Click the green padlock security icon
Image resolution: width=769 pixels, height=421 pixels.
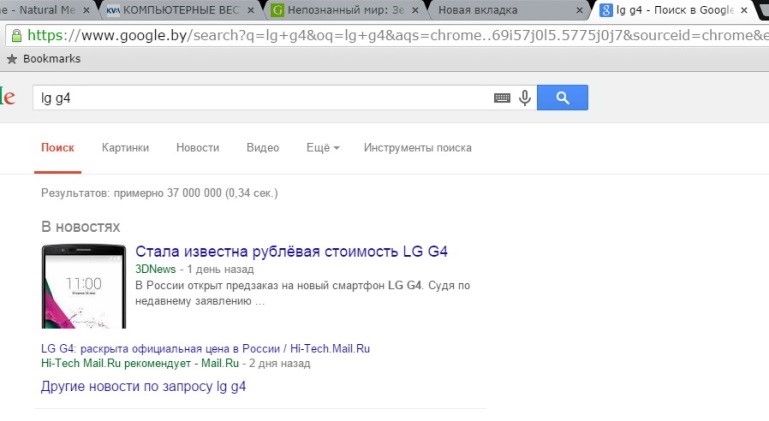(x=17, y=35)
